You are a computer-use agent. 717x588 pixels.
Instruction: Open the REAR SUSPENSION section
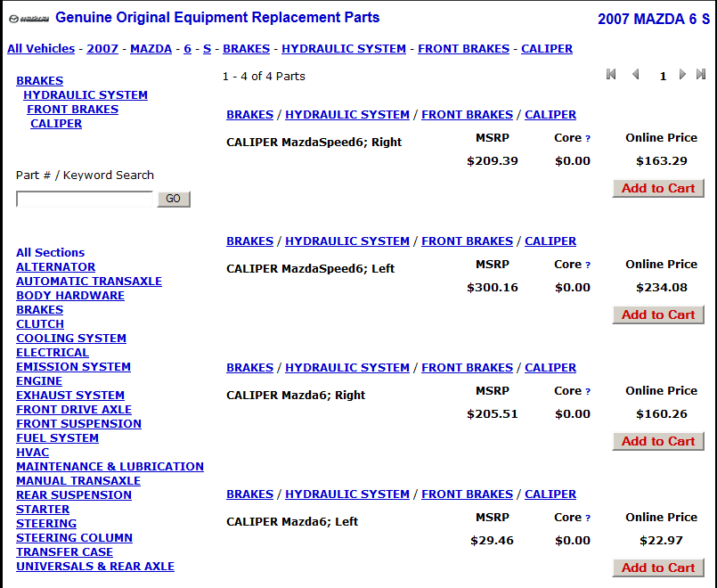[x=74, y=495]
